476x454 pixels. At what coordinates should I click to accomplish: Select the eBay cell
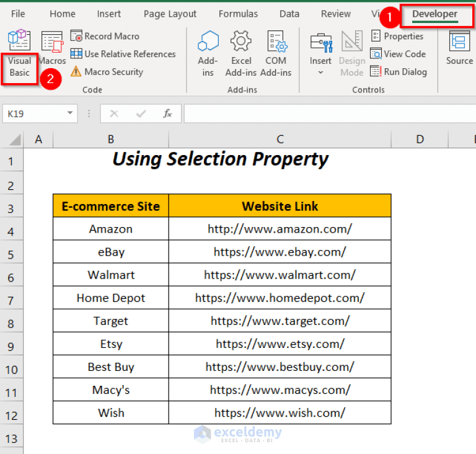click(x=111, y=252)
